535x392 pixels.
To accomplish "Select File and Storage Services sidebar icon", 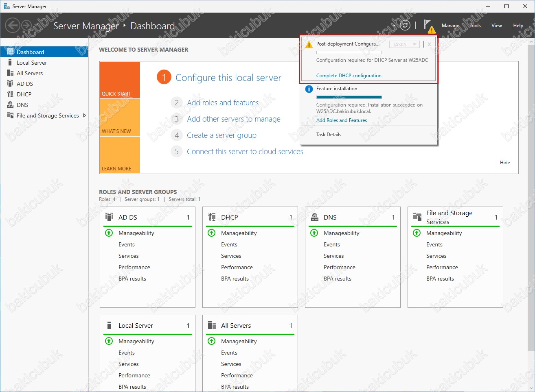I will point(10,115).
